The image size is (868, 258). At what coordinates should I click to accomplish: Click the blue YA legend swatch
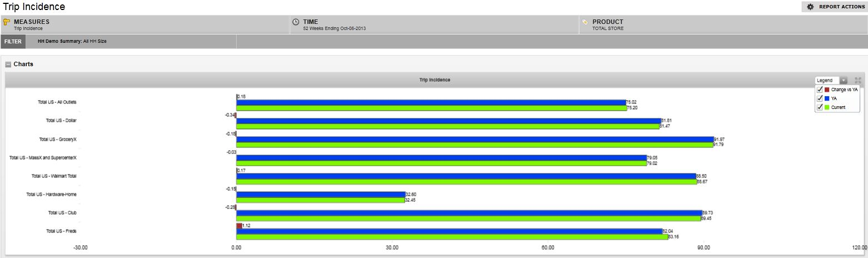827,98
